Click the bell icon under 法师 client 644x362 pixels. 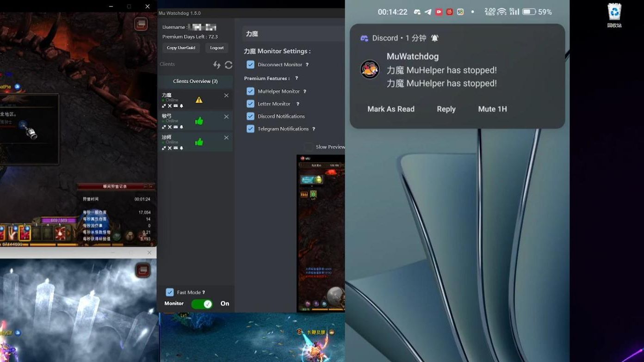(x=181, y=148)
